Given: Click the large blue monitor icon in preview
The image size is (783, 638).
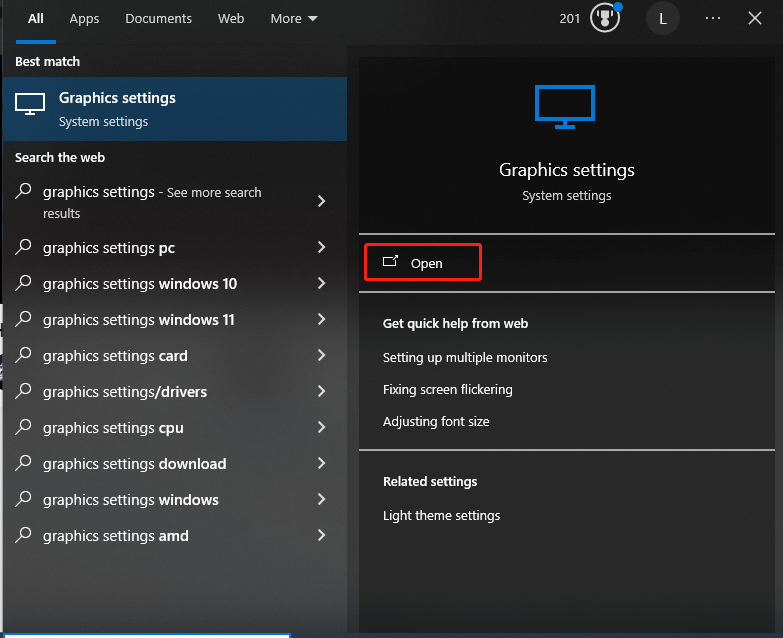Looking at the screenshot, I should click(565, 106).
